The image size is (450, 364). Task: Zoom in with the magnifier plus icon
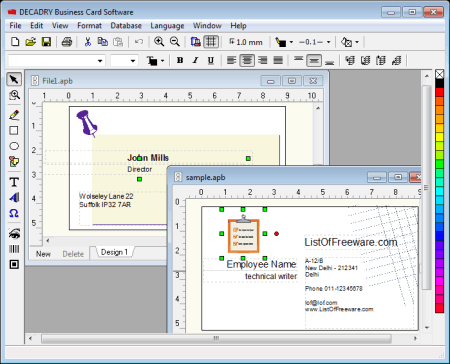[159, 42]
